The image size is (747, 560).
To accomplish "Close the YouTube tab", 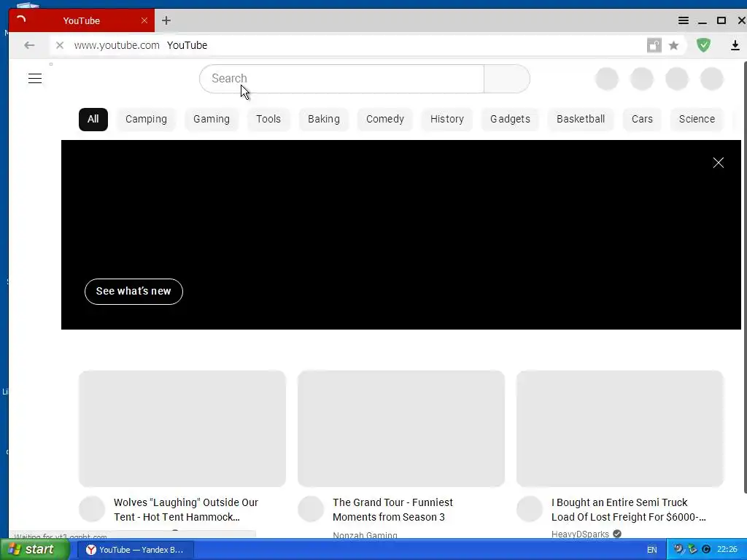I will pyautogui.click(x=144, y=20).
